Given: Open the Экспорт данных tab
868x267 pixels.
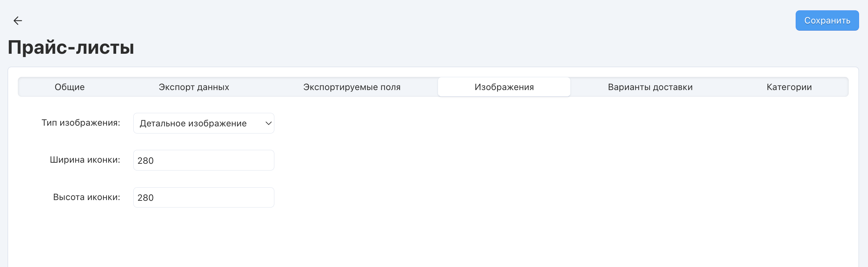Looking at the screenshot, I should point(194,87).
